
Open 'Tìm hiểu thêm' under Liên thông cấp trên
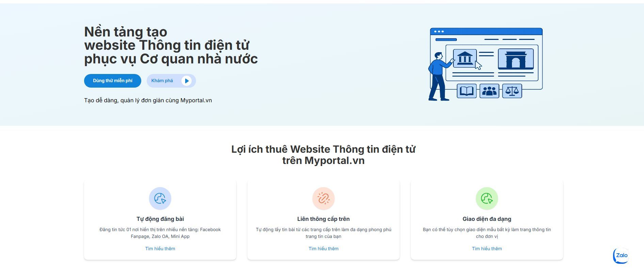coord(323,249)
